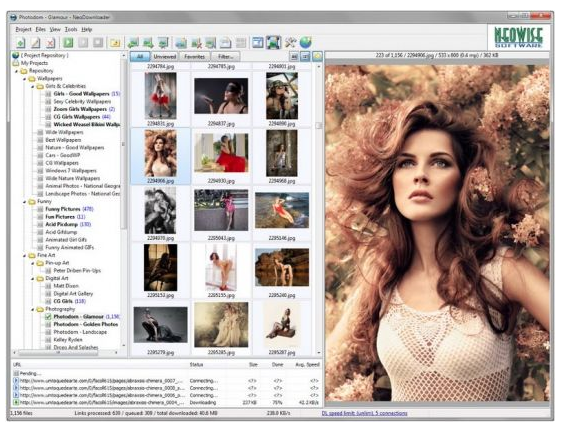562x424 pixels.
Task: Select Photodom - Golden Photos project
Action: [x=86, y=324]
